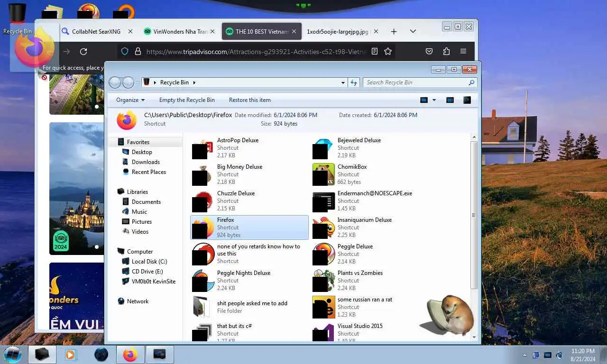Select Videos library

pos(140,232)
